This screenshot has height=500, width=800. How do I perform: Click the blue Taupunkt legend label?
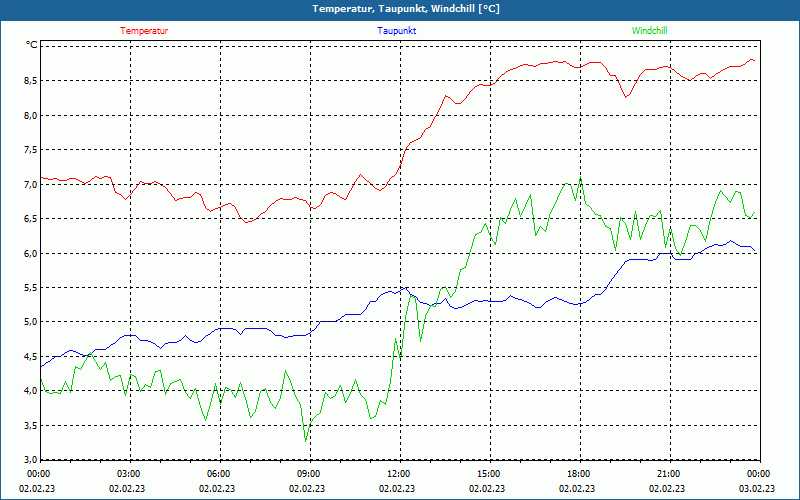click(396, 31)
